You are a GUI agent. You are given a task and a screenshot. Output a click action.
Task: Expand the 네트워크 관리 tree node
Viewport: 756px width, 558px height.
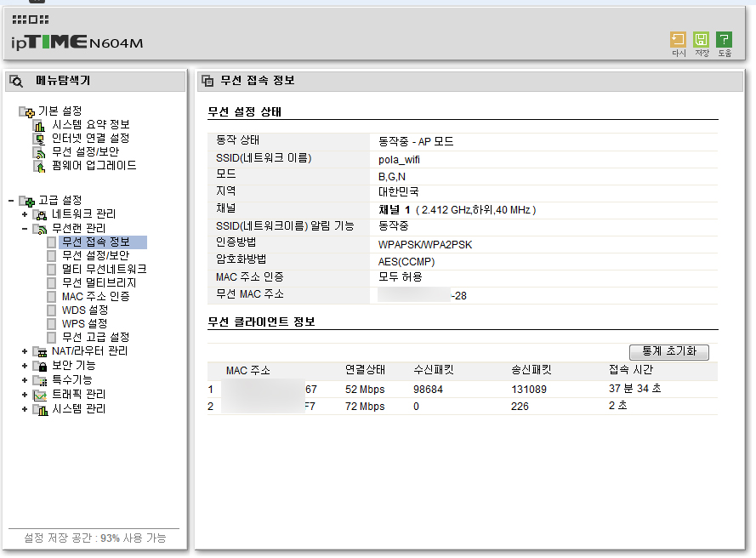[x=25, y=214]
